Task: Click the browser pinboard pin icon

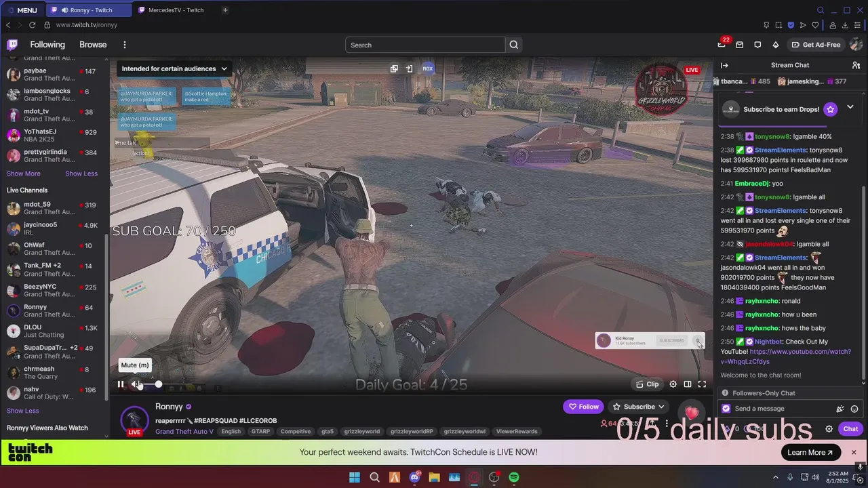Action: point(766,25)
